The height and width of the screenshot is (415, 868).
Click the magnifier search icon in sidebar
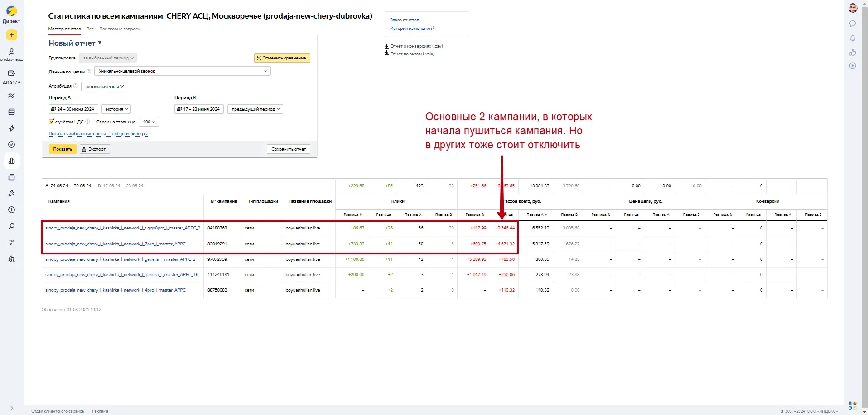(12, 226)
